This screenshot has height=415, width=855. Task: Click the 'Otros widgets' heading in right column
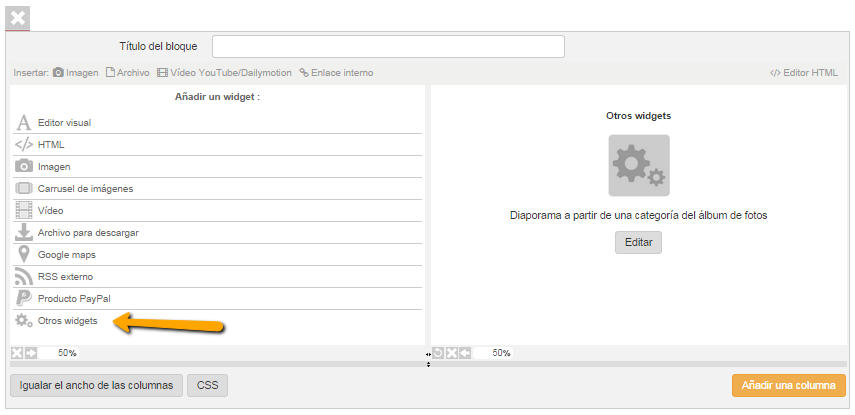(639, 116)
